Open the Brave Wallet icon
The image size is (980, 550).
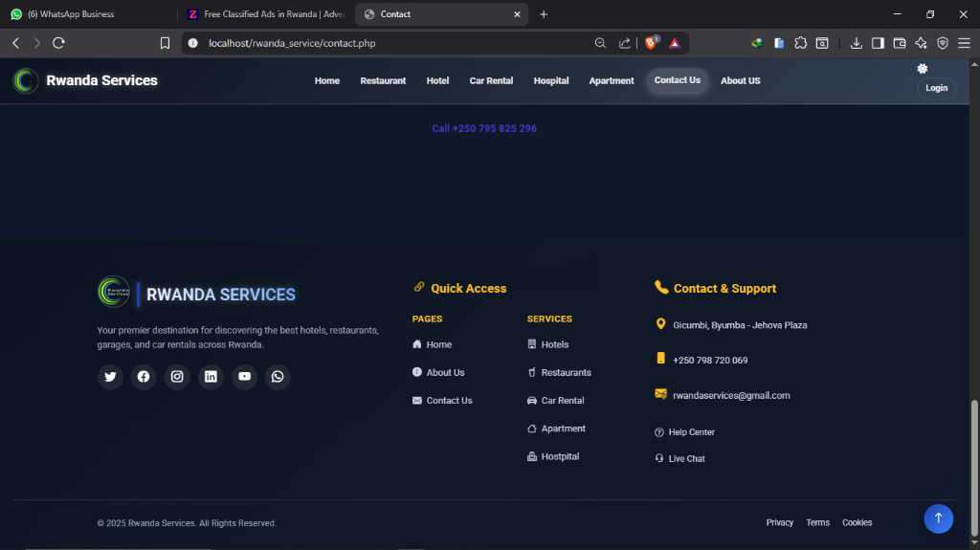coord(900,43)
